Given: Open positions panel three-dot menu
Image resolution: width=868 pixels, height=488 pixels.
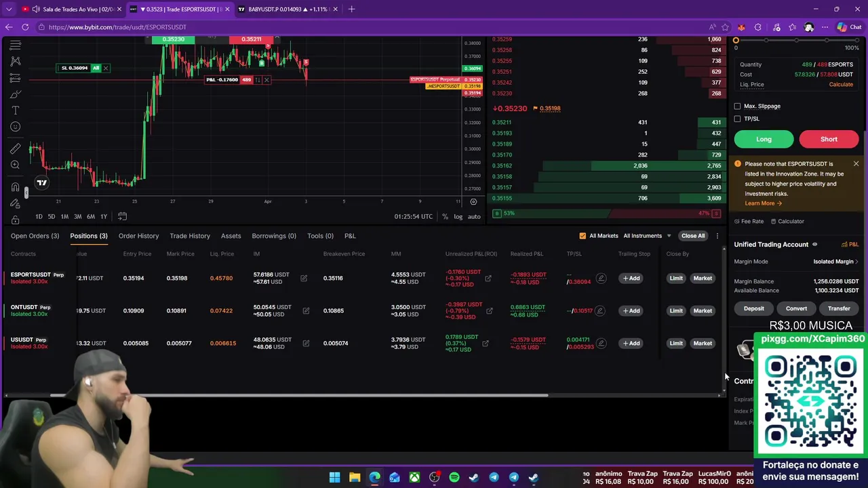Looking at the screenshot, I should point(717,236).
